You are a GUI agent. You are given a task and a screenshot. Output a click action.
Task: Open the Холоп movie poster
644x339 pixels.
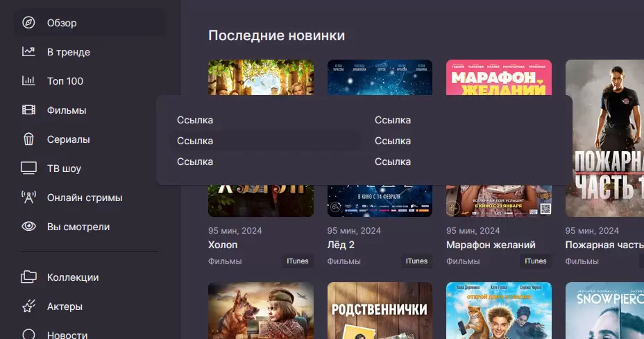tap(261, 200)
